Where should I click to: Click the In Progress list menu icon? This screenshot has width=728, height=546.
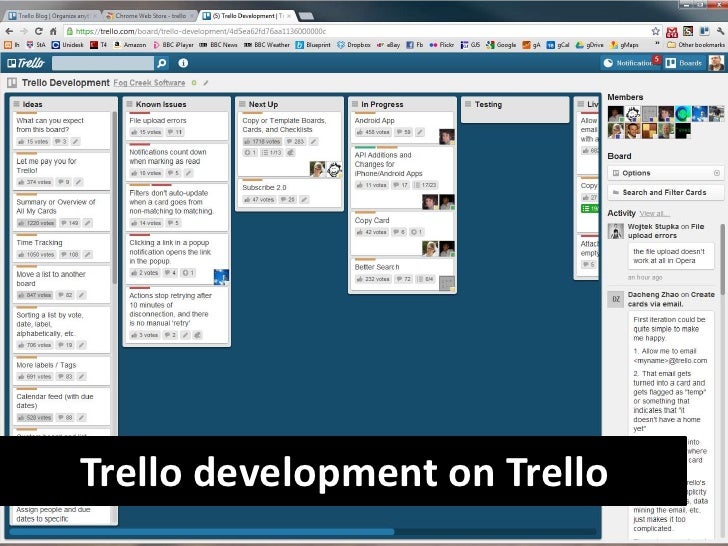pyautogui.click(x=355, y=104)
